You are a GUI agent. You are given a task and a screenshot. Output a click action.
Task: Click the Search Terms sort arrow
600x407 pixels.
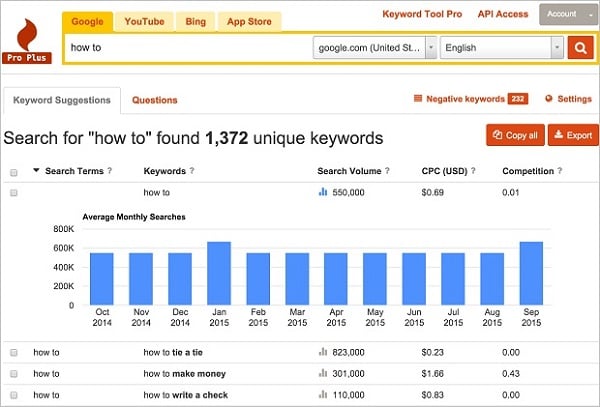(36, 170)
